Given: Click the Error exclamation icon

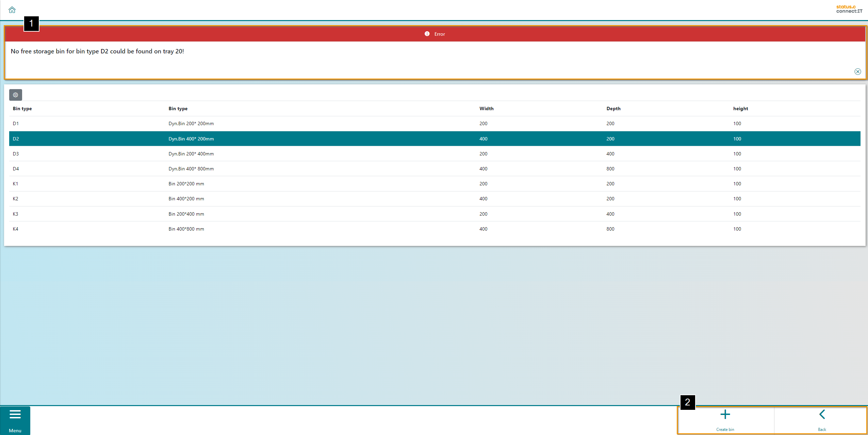Looking at the screenshot, I should (x=427, y=34).
